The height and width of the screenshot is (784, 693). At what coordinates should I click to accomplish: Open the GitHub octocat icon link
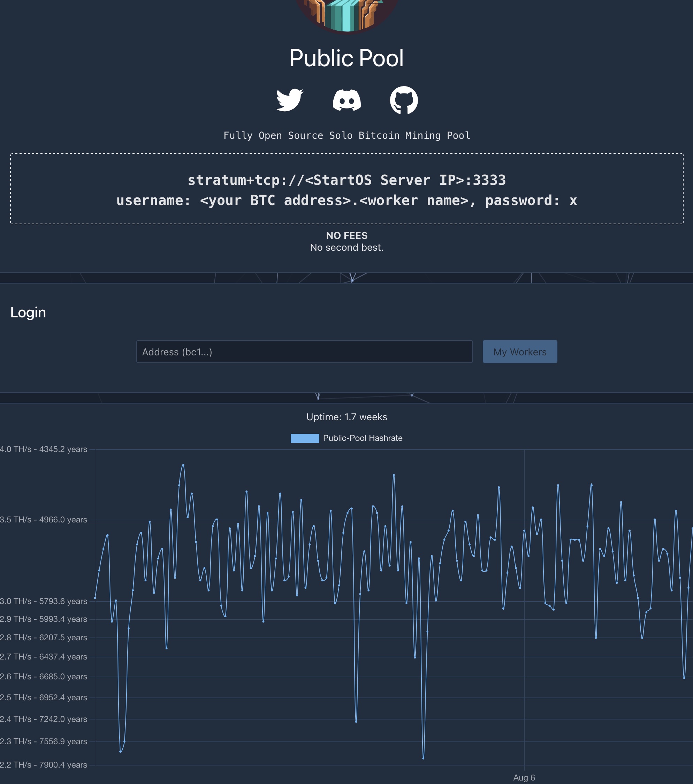click(x=404, y=100)
